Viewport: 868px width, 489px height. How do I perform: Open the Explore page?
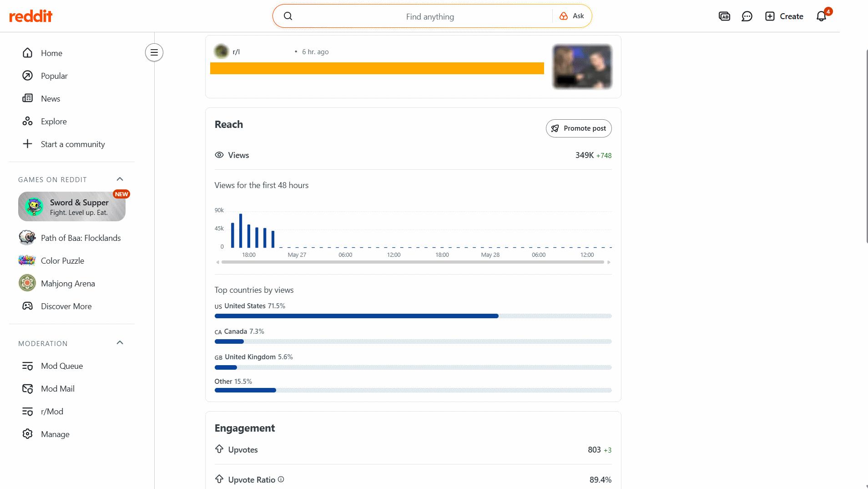pyautogui.click(x=72, y=121)
